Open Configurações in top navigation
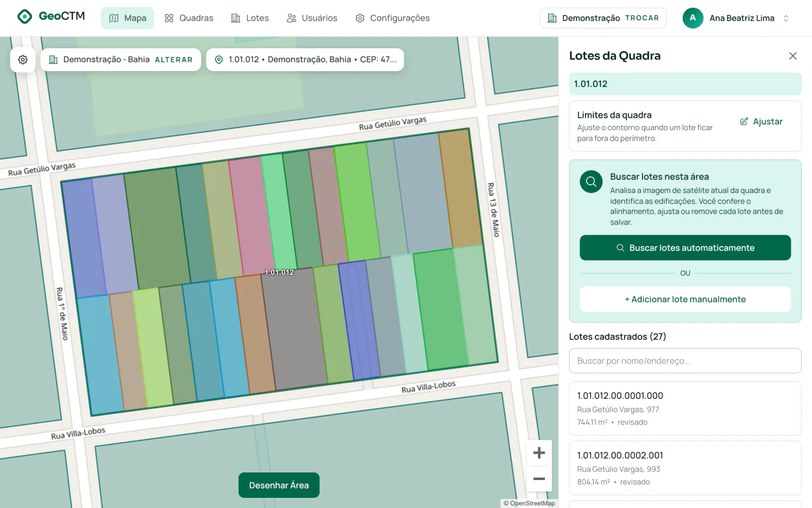 [x=393, y=18]
